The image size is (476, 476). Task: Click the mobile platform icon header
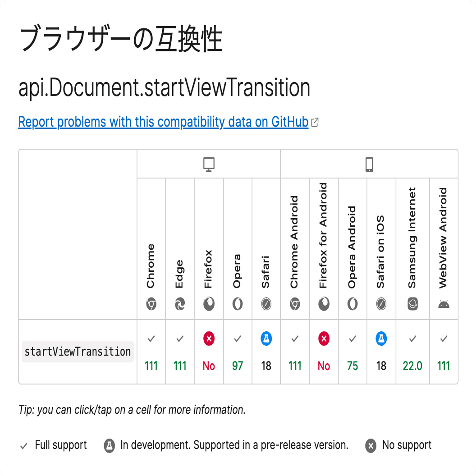pos(369,165)
